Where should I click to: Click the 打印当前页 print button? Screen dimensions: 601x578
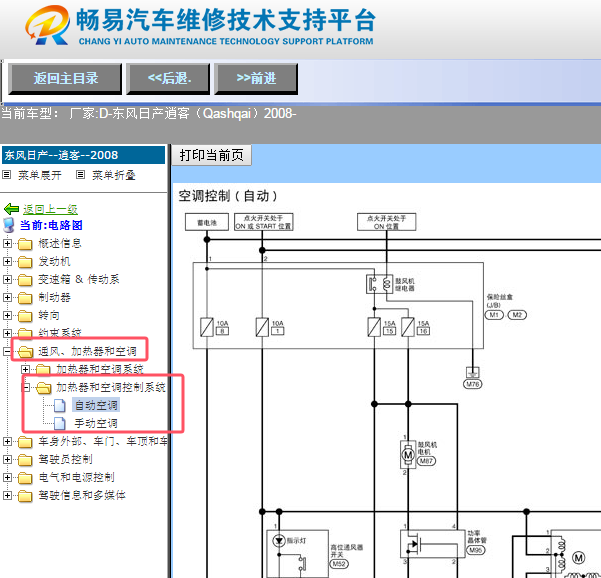212,155
